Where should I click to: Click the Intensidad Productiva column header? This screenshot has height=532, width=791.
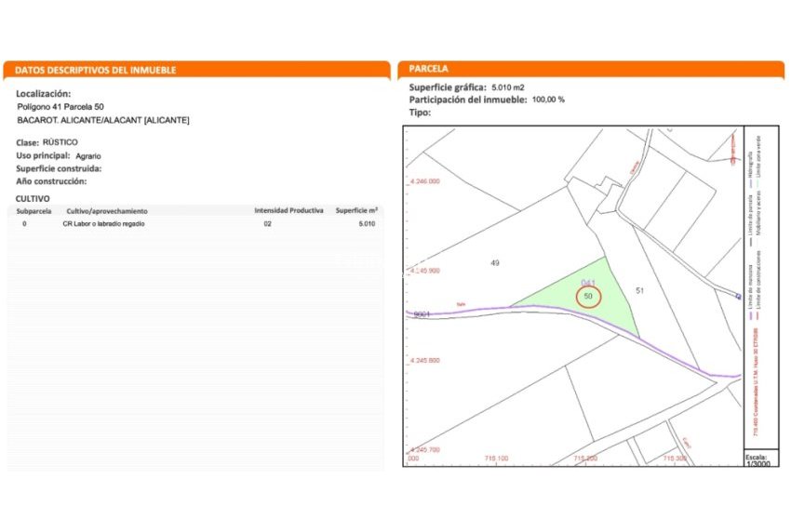(288, 211)
